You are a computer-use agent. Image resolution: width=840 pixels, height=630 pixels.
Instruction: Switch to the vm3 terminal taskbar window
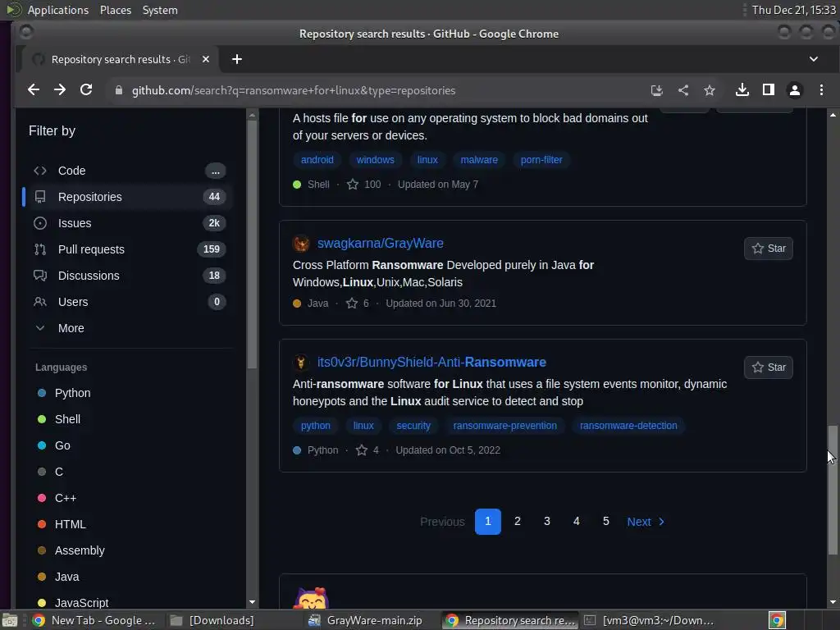(650, 620)
